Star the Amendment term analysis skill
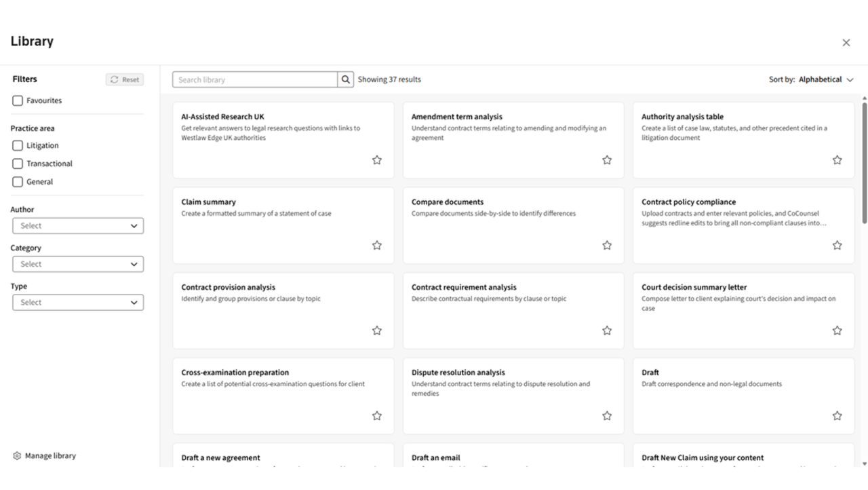Screen dimensions: 868x490 pyautogui.click(x=607, y=160)
